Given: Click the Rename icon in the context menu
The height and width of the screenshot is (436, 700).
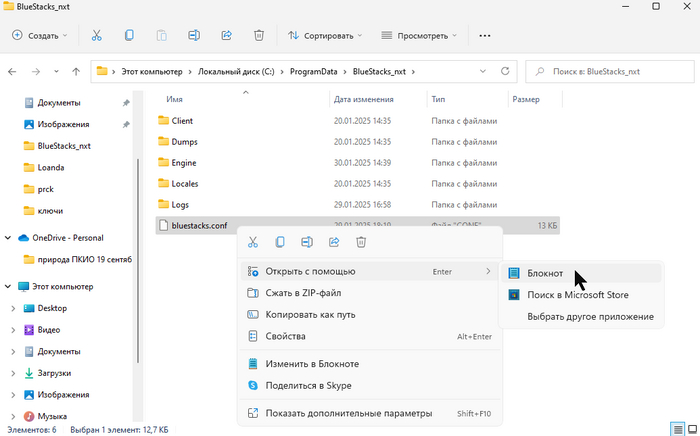Looking at the screenshot, I should (x=307, y=242).
